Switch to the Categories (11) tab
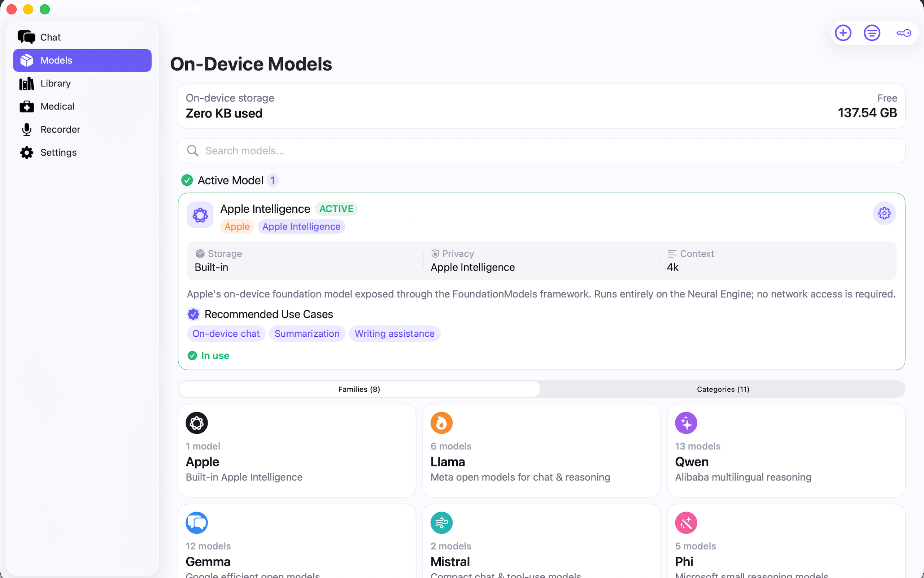 tap(723, 389)
